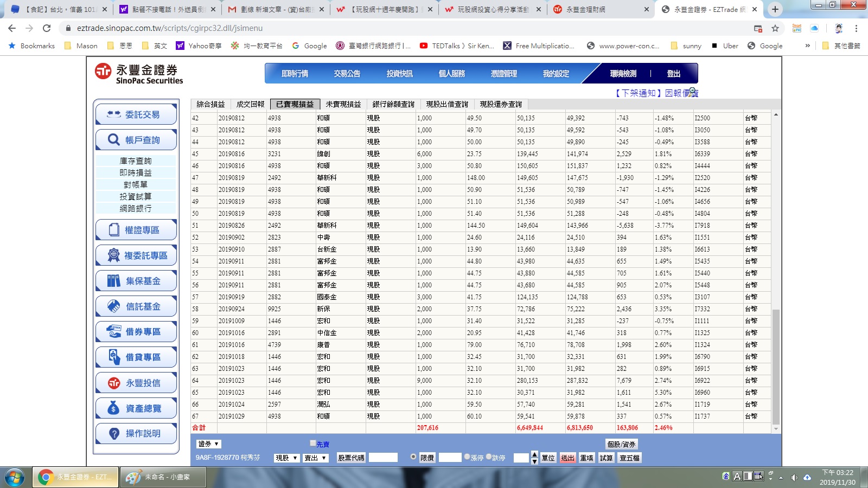
Task: Open the 即時行情 top menu
Action: point(295,74)
